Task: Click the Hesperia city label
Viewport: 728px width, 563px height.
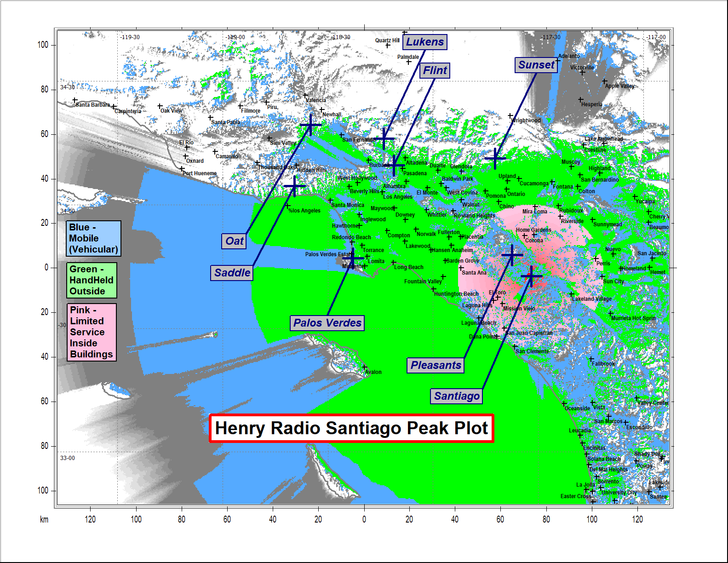Action: (x=592, y=104)
